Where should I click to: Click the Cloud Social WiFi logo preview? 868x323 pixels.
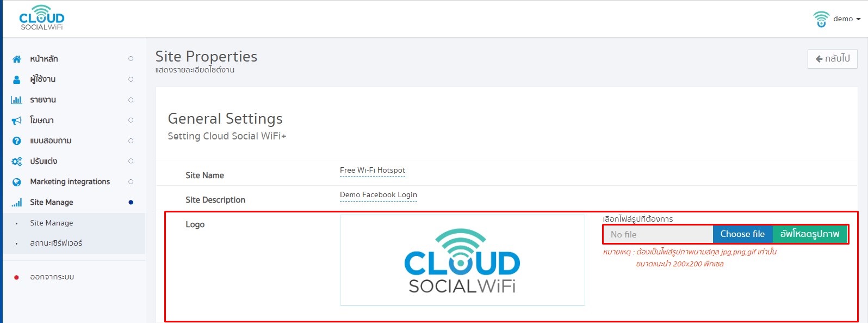[462, 260]
